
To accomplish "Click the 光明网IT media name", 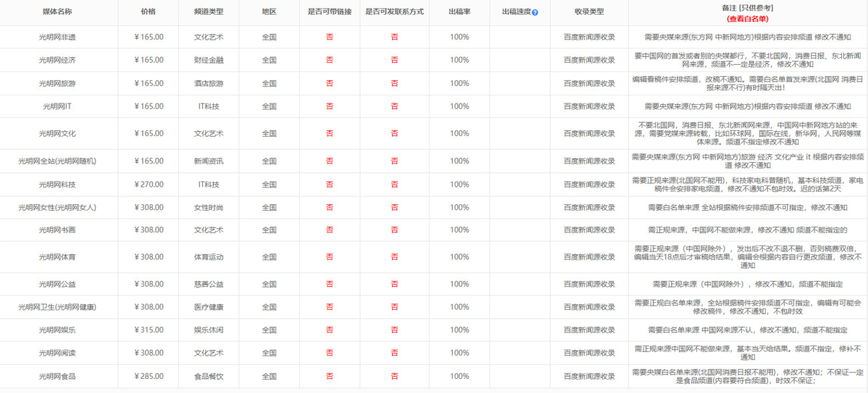I will point(57,106).
